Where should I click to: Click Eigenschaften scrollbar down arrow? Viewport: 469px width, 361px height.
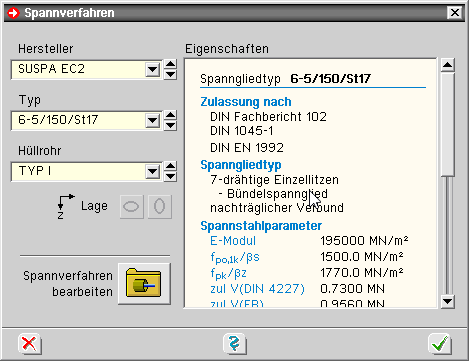click(x=447, y=302)
